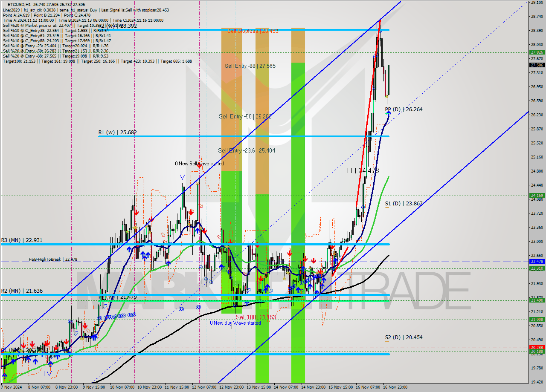Viewport: 546px width, 392px height.
Task: Click the 'Sell Entry -88 | 27.565' label
Action: click(x=250, y=66)
